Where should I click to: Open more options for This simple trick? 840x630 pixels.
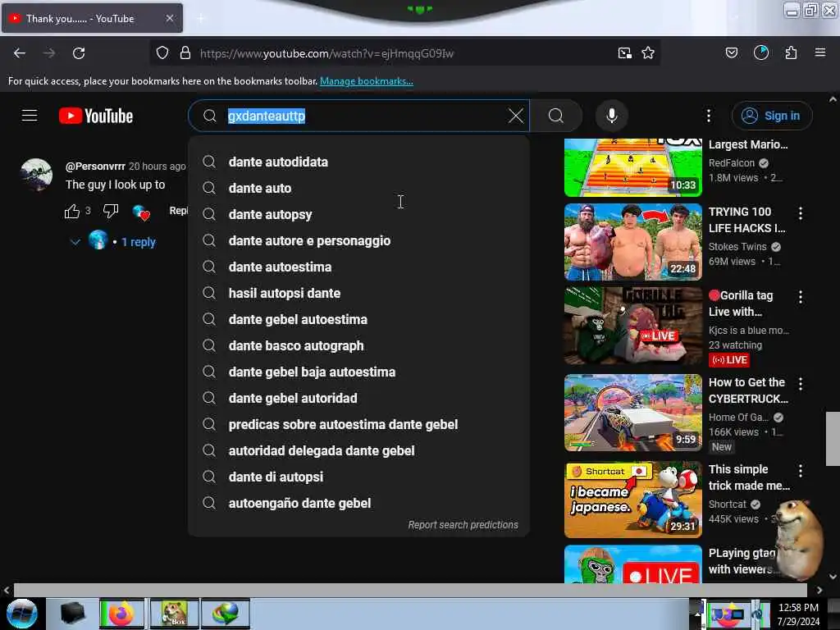click(801, 470)
